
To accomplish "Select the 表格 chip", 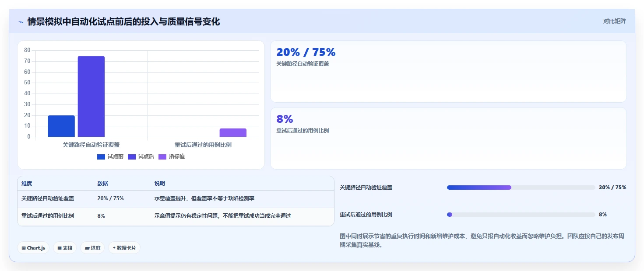I will [x=65, y=248].
